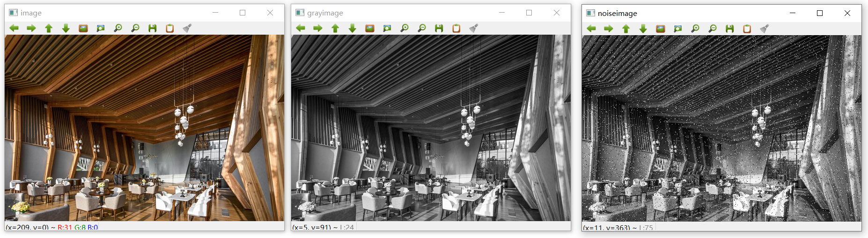This screenshot has width=868, height=238.
Task: Click the 'noiseimage' title bar text
Action: pyautogui.click(x=617, y=14)
